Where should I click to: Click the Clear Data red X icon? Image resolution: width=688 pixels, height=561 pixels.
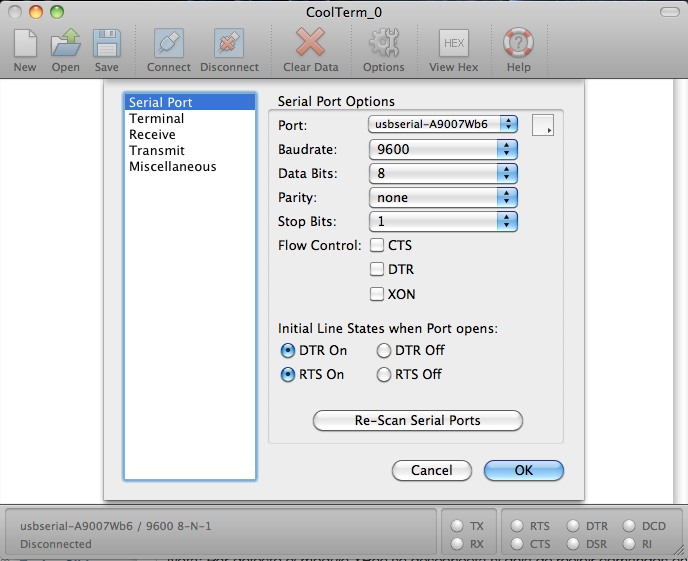[310, 42]
